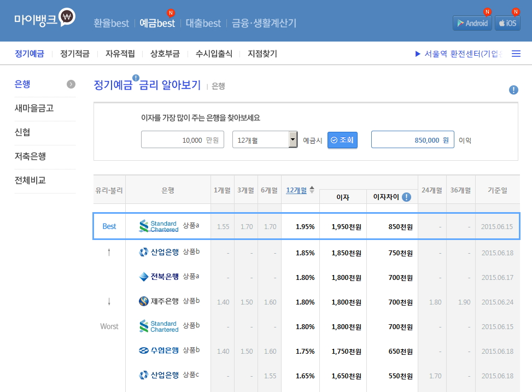The image size is (532, 392).
Task: Click the Standard Chartered logo in Best row
Action: pos(159,226)
